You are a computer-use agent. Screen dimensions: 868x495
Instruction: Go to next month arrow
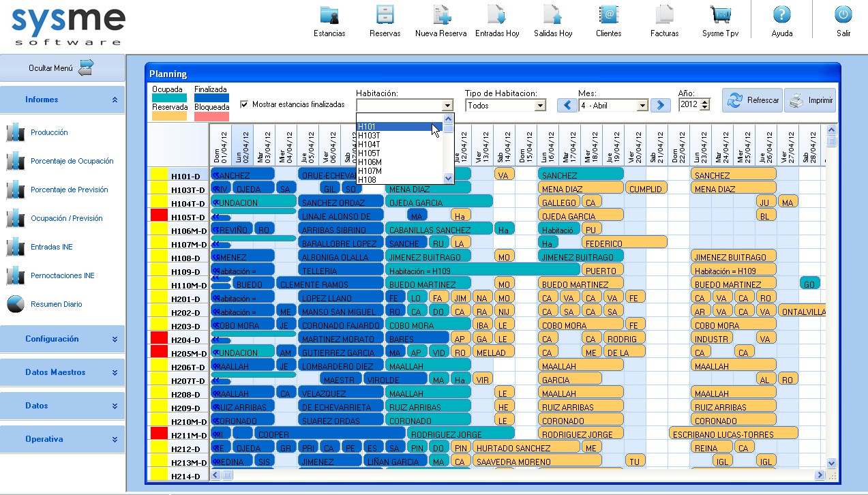[660, 105]
